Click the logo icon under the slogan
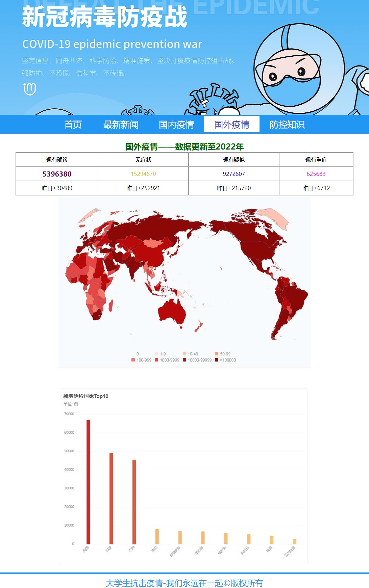The width and height of the screenshot is (369, 588). pyautogui.click(x=29, y=89)
